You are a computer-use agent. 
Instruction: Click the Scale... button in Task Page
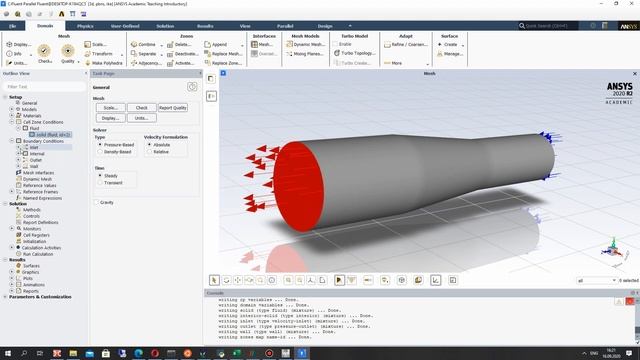pyautogui.click(x=111, y=108)
